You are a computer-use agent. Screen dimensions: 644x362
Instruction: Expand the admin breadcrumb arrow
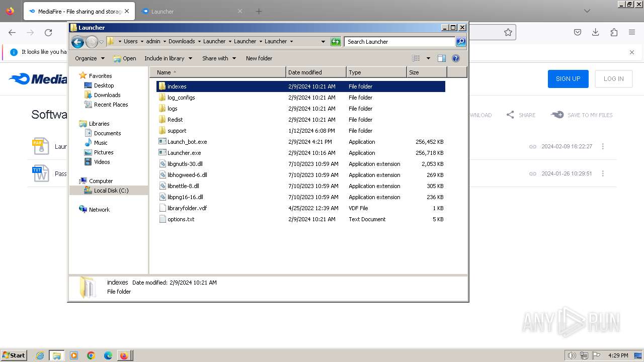tap(165, 42)
